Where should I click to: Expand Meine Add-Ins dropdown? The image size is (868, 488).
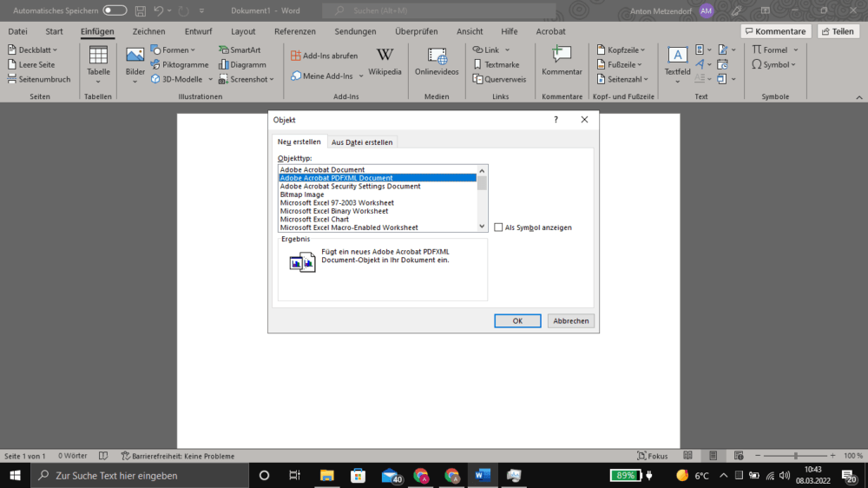(361, 76)
